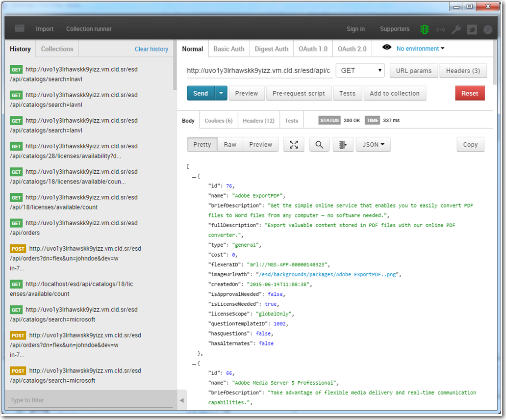Click the Type to filter history field
This screenshot has height=420, width=506.
(x=88, y=400)
